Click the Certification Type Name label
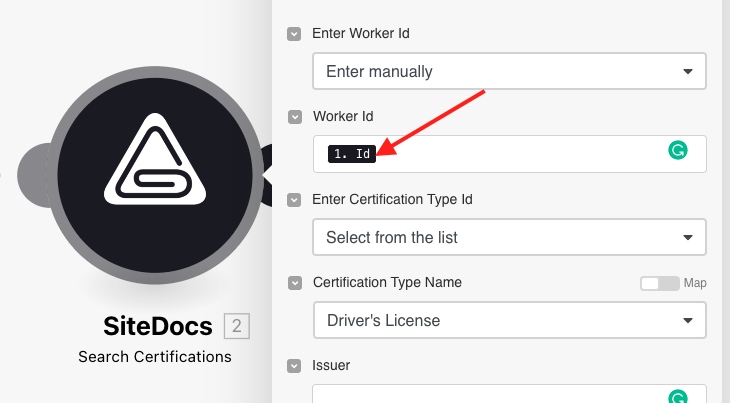This screenshot has height=403, width=730. pos(387,282)
